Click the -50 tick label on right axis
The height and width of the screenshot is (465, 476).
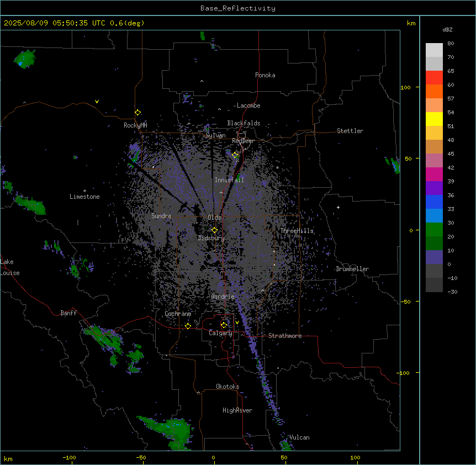point(405,302)
